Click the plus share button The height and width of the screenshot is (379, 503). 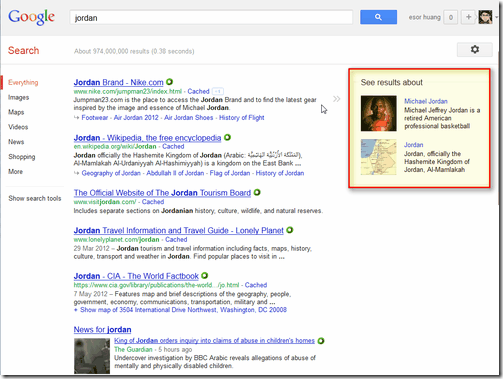click(468, 17)
